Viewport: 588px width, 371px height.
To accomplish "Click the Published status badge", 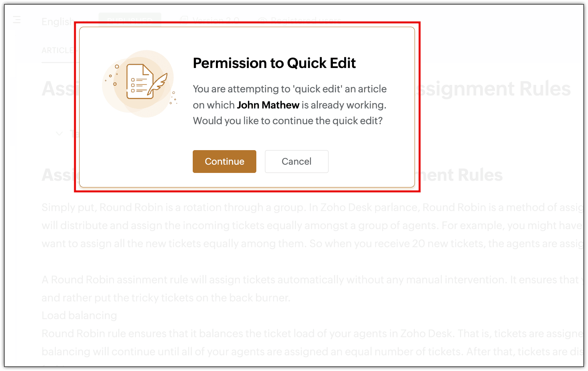I will click(130, 20).
